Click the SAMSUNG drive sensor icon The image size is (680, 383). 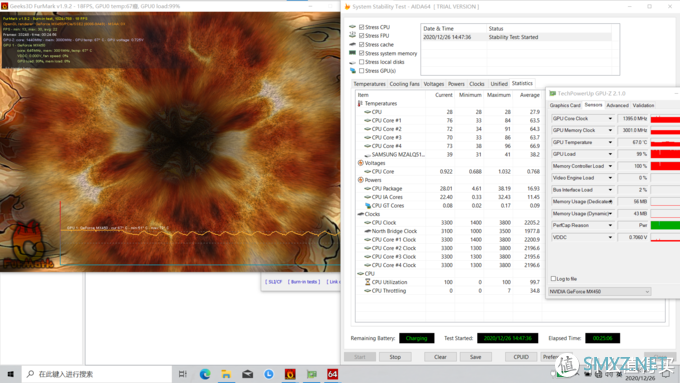[x=367, y=155]
